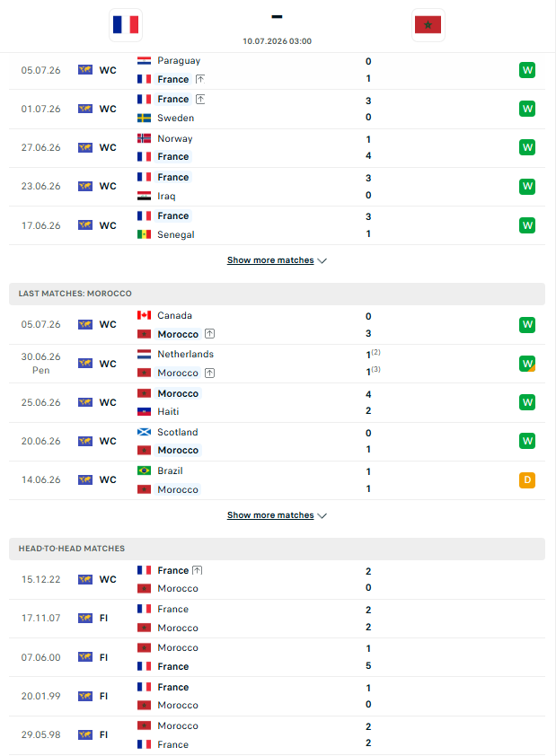Click chevron arrow beside Morocco's Show more matches
The image size is (556, 756).
click(322, 516)
